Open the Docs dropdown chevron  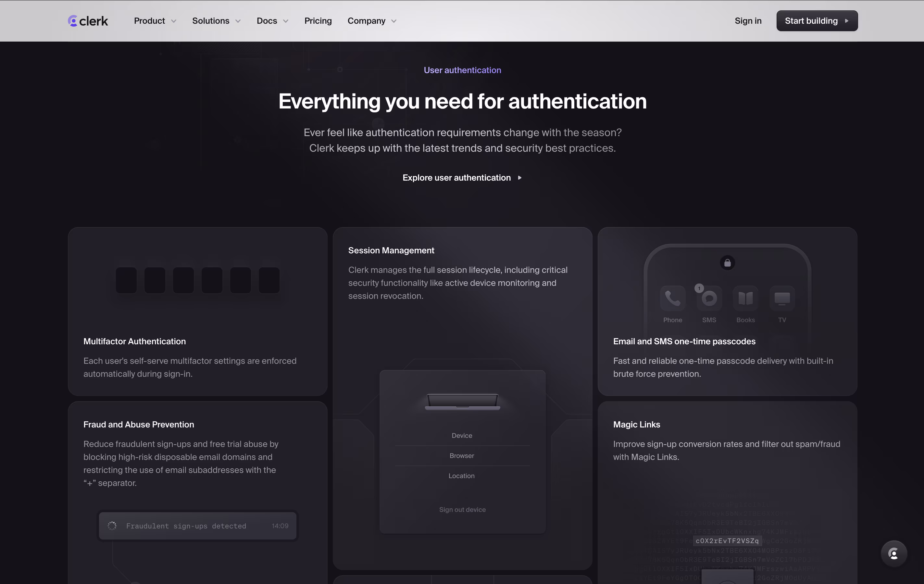click(285, 21)
